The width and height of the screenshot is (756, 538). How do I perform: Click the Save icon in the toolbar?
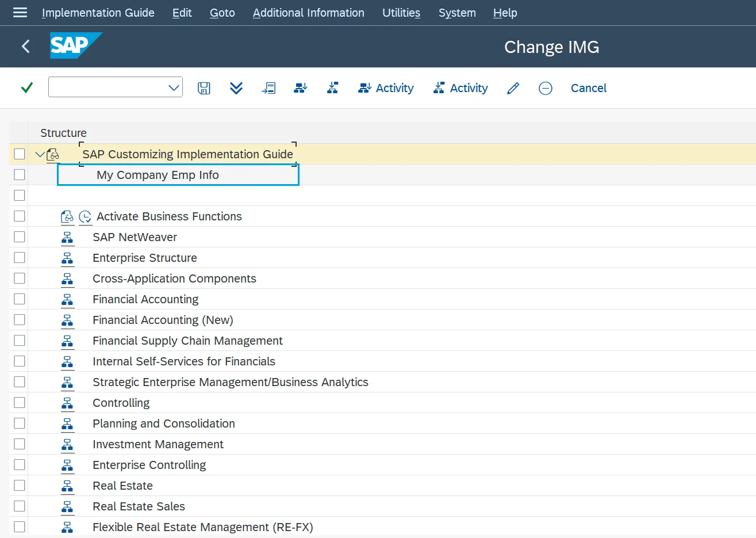[204, 87]
